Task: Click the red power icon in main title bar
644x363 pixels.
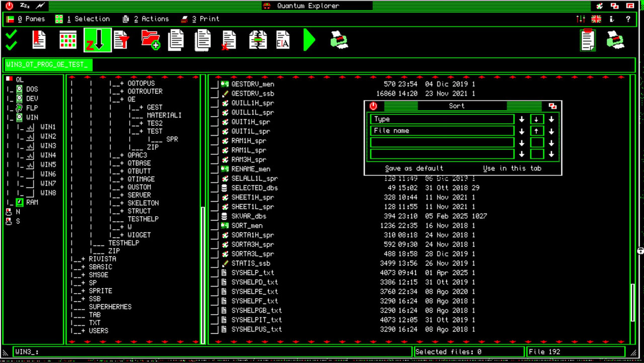Action: tap(9, 6)
